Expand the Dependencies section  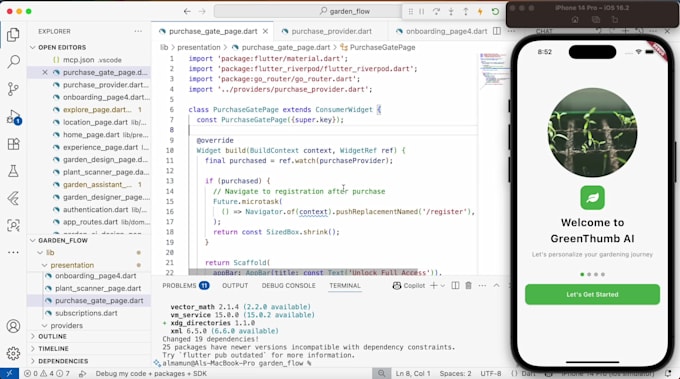[x=63, y=361]
